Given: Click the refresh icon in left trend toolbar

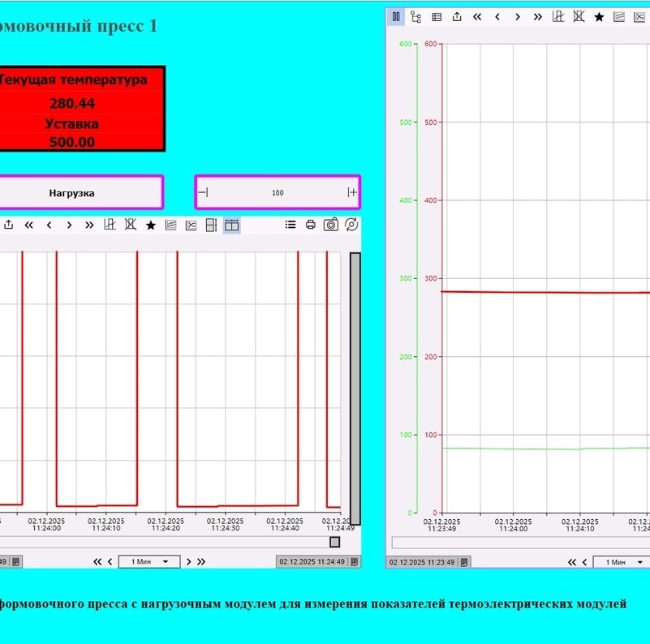Looking at the screenshot, I should [351, 225].
